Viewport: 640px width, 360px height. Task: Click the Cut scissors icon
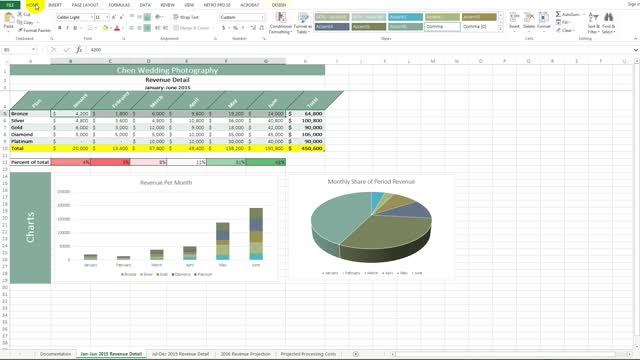click(20, 14)
